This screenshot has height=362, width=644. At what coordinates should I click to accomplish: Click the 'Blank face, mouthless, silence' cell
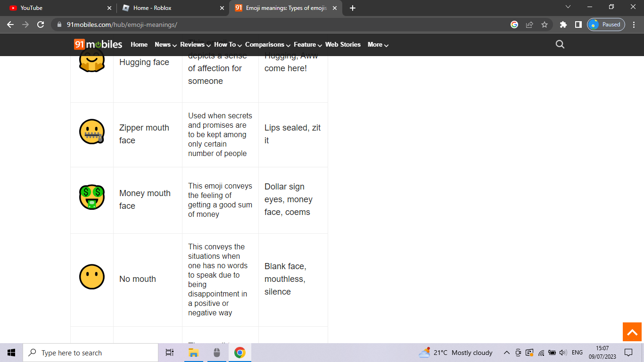(x=293, y=280)
